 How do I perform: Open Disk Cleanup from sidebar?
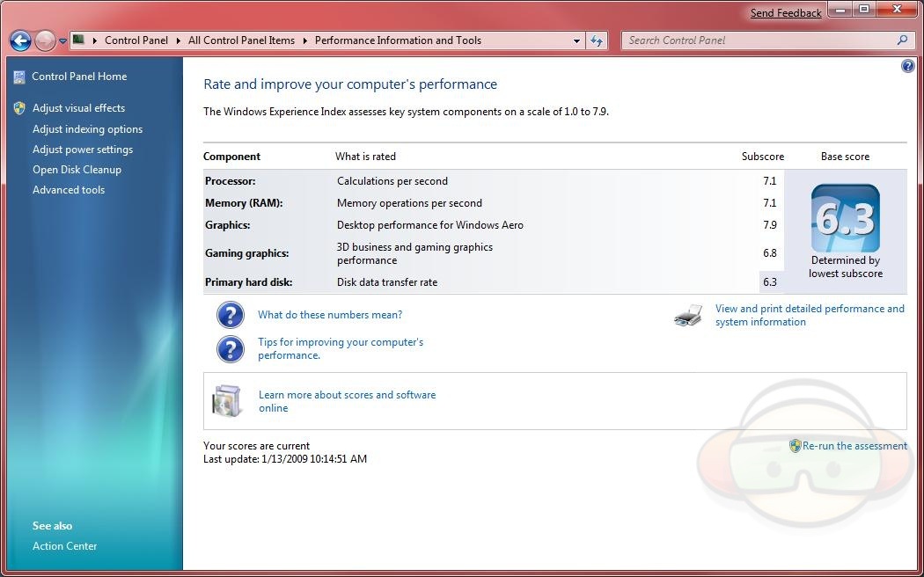click(77, 170)
